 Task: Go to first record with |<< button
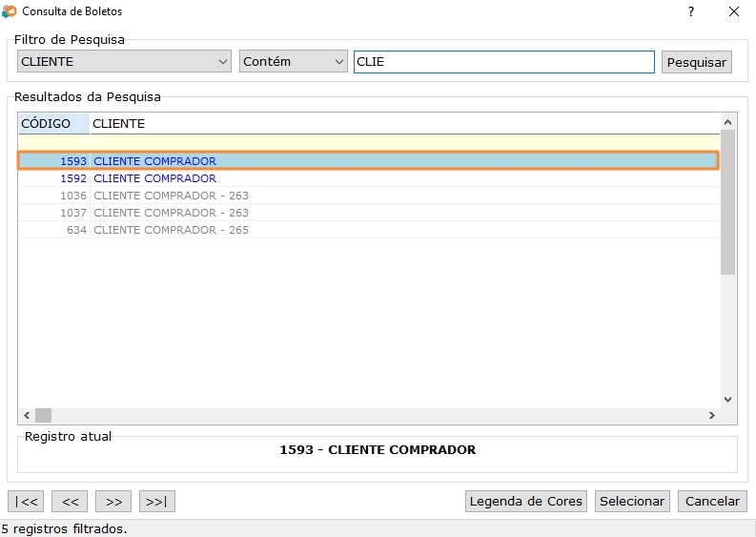(26, 501)
